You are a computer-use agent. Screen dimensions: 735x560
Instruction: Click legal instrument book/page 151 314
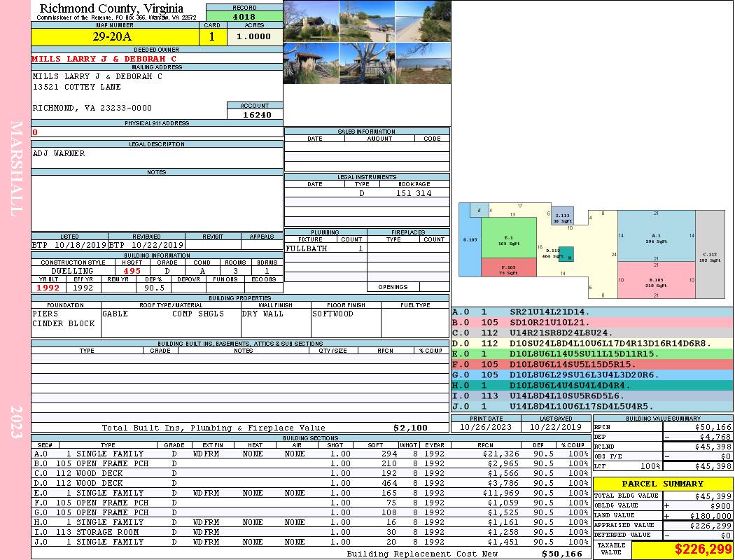tap(414, 193)
